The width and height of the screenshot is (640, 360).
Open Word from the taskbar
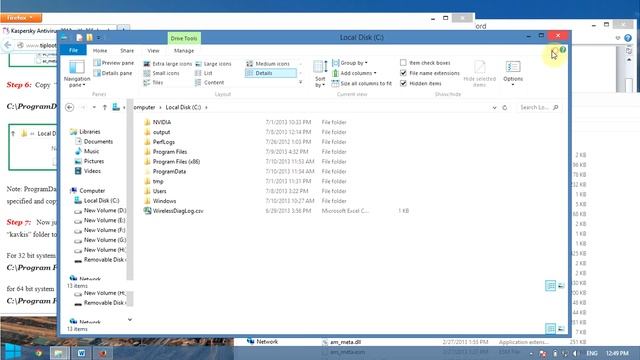81,353
